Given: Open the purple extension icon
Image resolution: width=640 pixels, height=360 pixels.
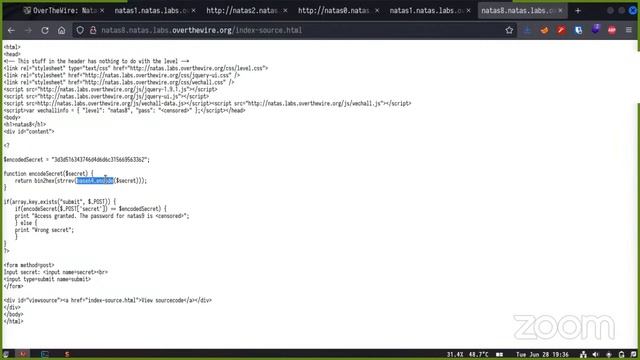Looking at the screenshot, I should coord(596,29).
